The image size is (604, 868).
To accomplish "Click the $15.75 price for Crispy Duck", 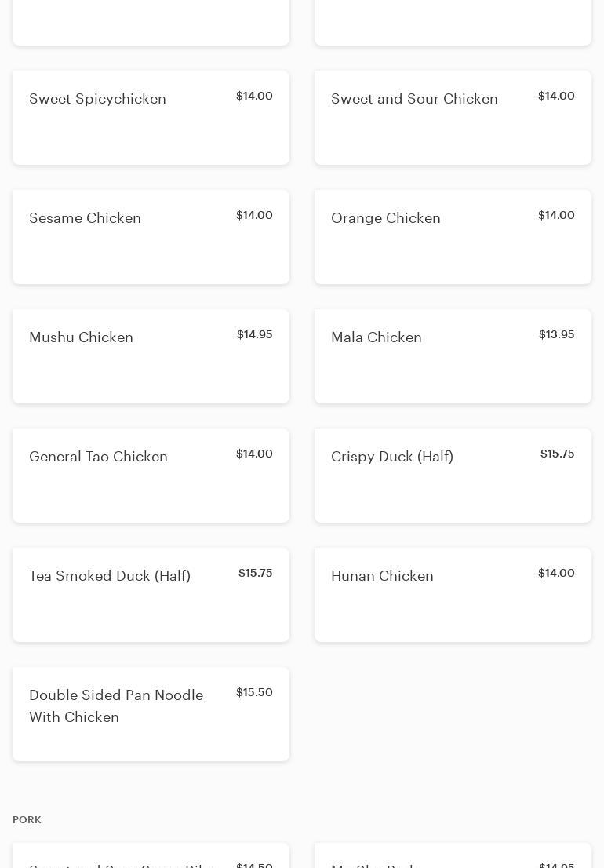I will click(x=557, y=454).
